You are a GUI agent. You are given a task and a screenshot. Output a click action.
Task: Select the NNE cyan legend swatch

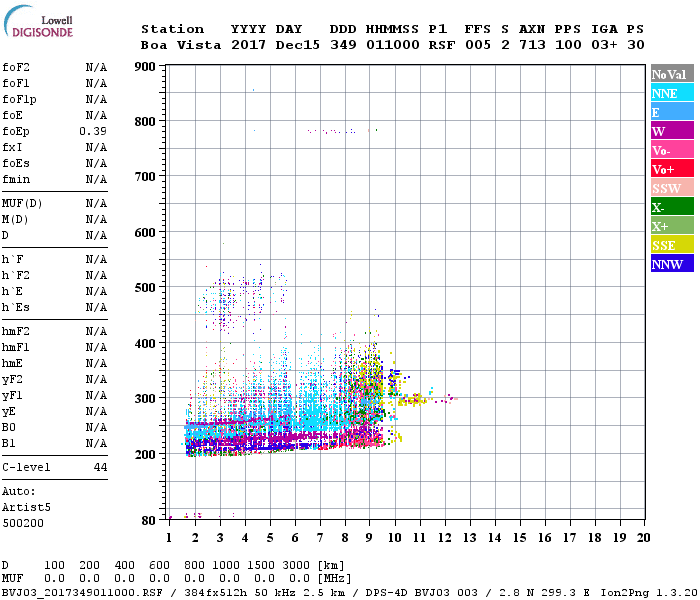672,93
